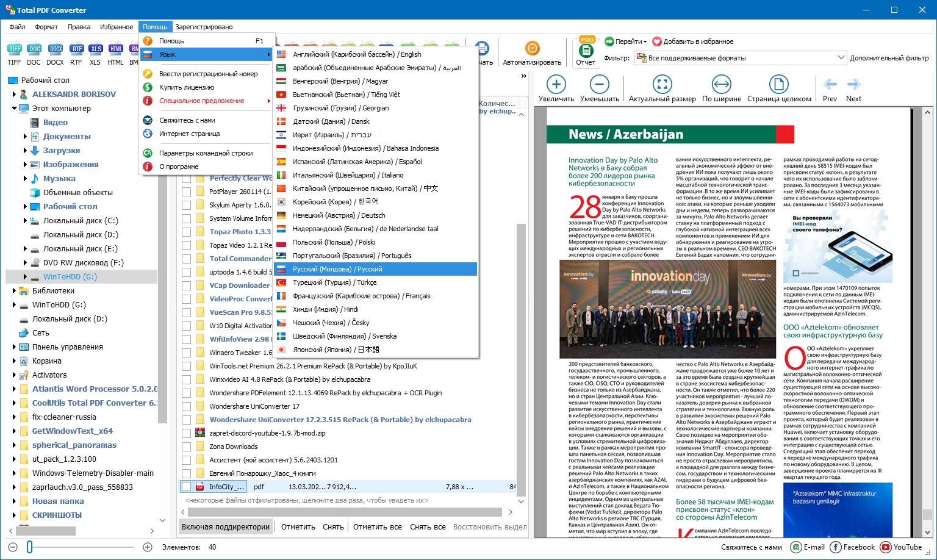Check the box for Ассистент (мой ассистент) folder
Image resolution: width=937 pixels, height=560 pixels.
pos(186,460)
